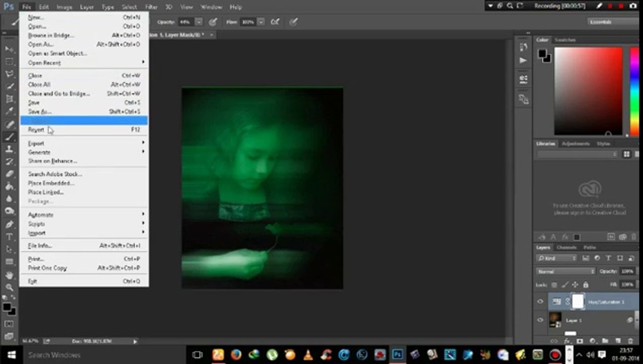Select the Paint Bucket tool
Viewport: 643px width, 364px height.
(x=9, y=187)
